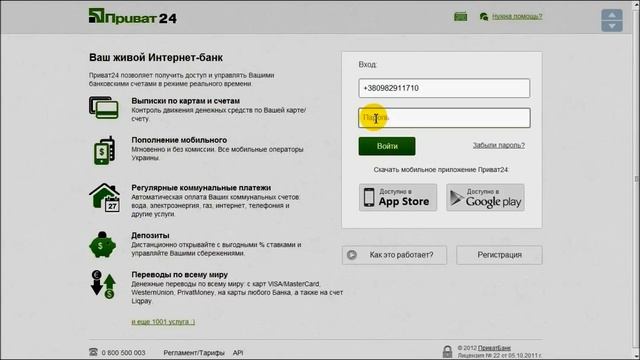Click the Privat24 logo
The height and width of the screenshot is (360, 640).
point(133,17)
